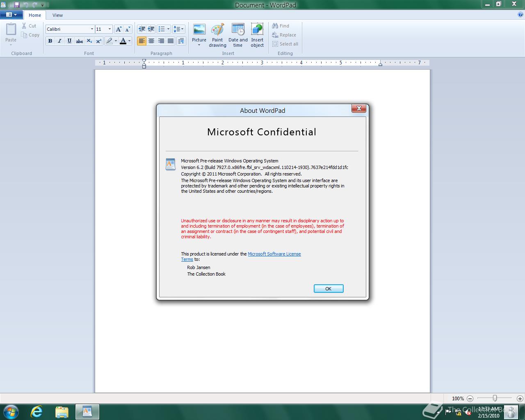Screen dimensions: 525x420
Task: Toggle Underline formatting
Action: [x=69, y=41]
